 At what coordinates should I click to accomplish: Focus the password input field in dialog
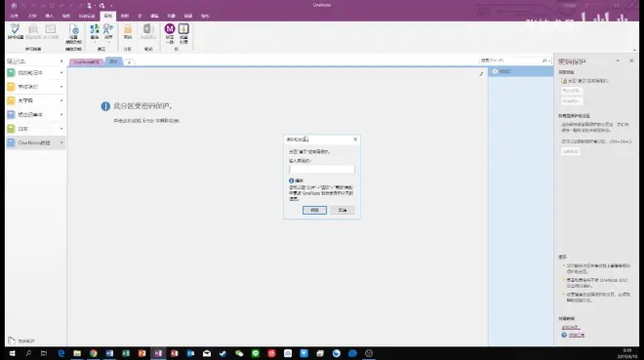click(322, 169)
